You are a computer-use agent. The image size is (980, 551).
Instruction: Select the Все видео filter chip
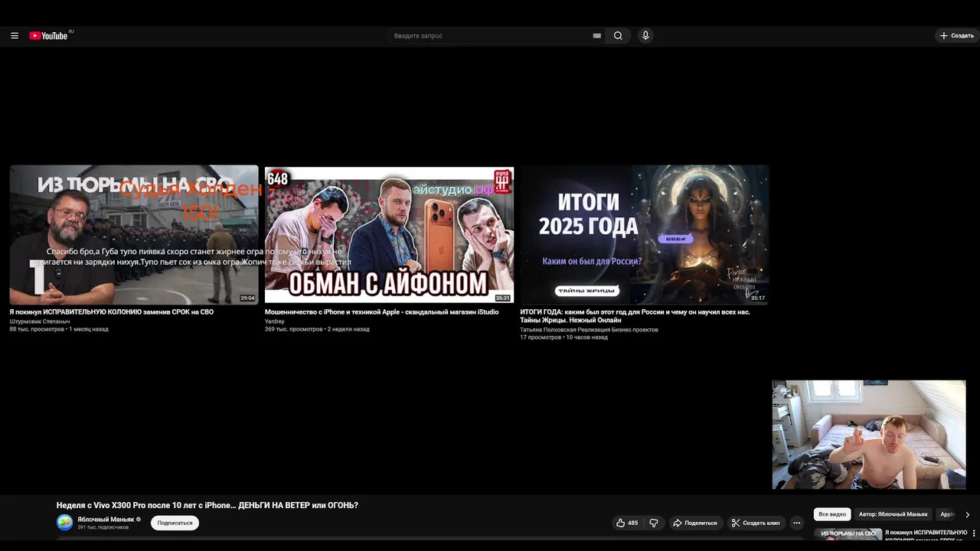(832, 514)
